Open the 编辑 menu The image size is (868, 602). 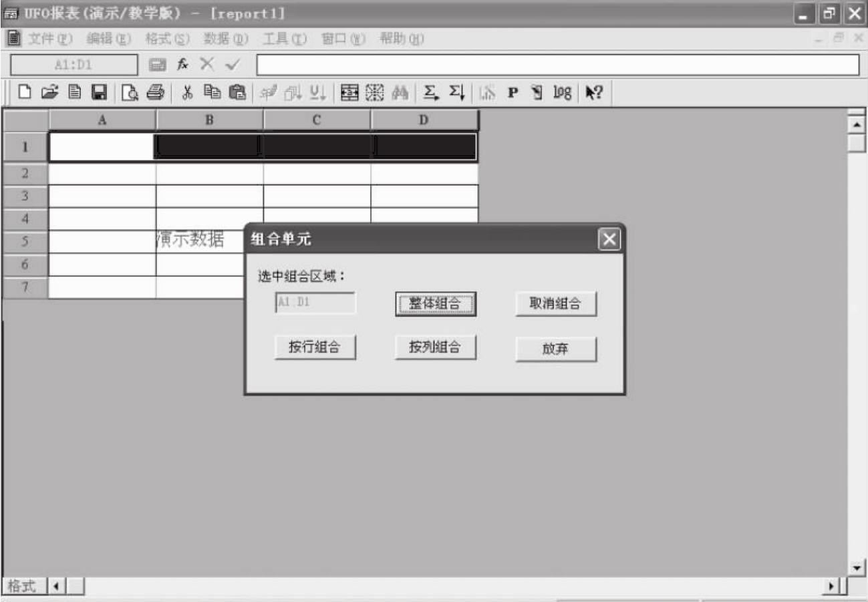tap(109, 39)
